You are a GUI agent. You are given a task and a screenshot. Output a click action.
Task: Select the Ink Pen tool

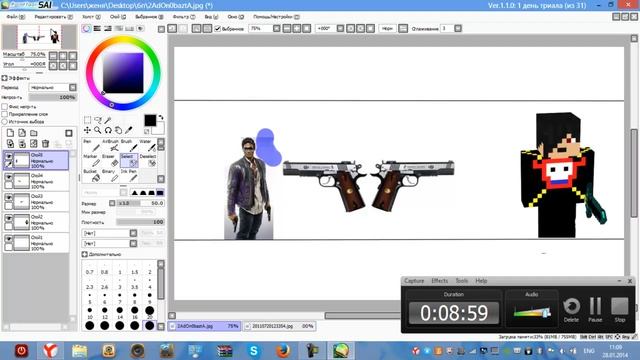point(129,176)
